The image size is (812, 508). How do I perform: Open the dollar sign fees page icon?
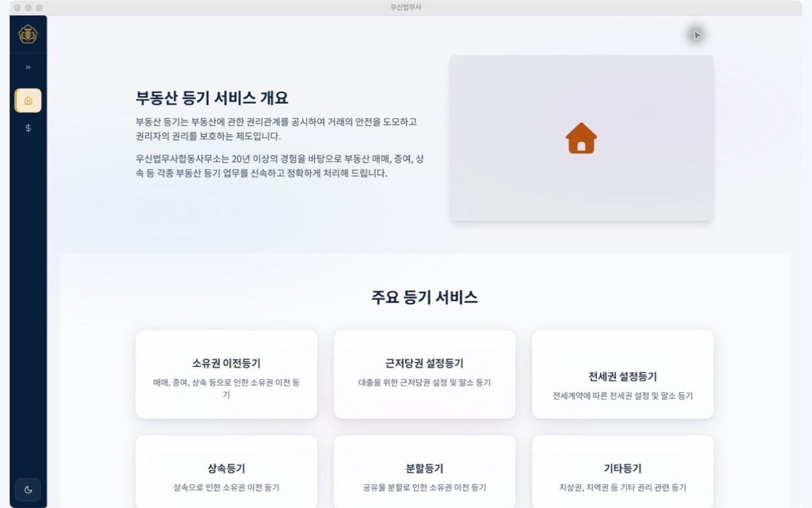28,128
